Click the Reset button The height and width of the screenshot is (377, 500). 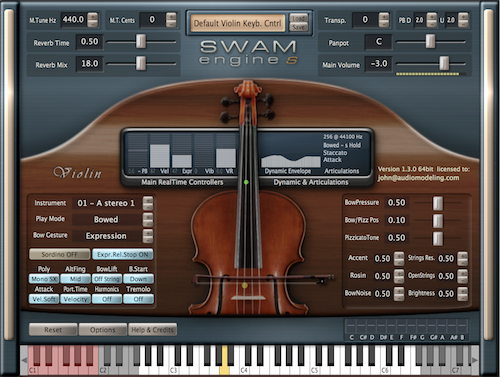[53, 330]
